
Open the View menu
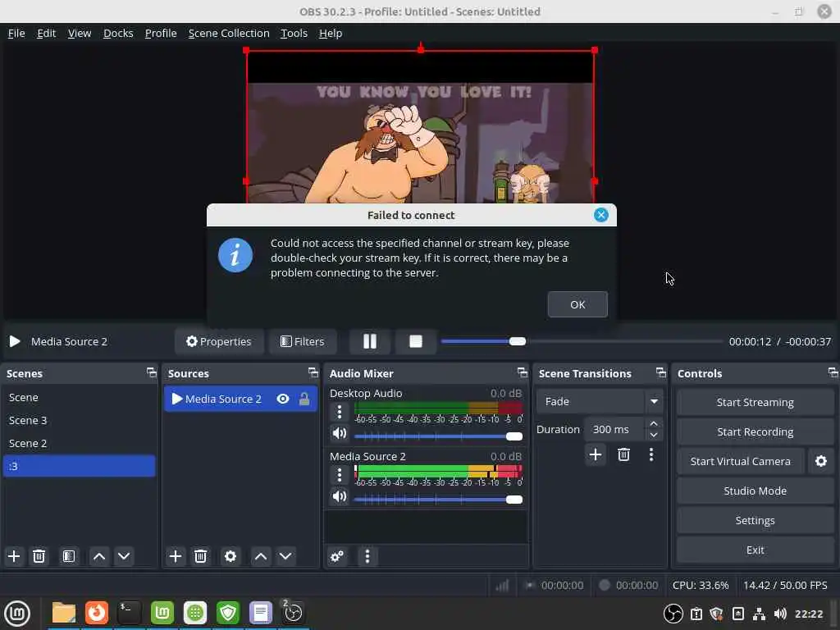(80, 33)
